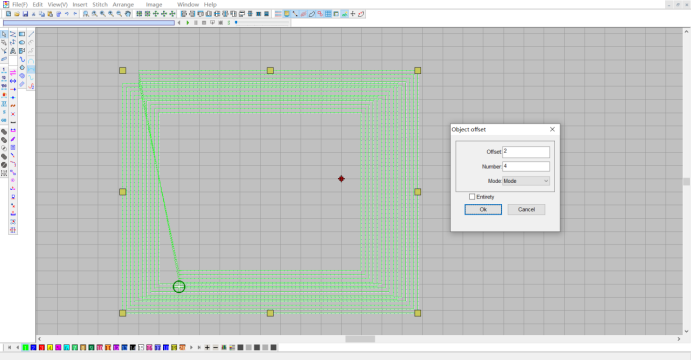Select yellow color swatch number 4
The image size is (692, 360).
click(x=50, y=348)
